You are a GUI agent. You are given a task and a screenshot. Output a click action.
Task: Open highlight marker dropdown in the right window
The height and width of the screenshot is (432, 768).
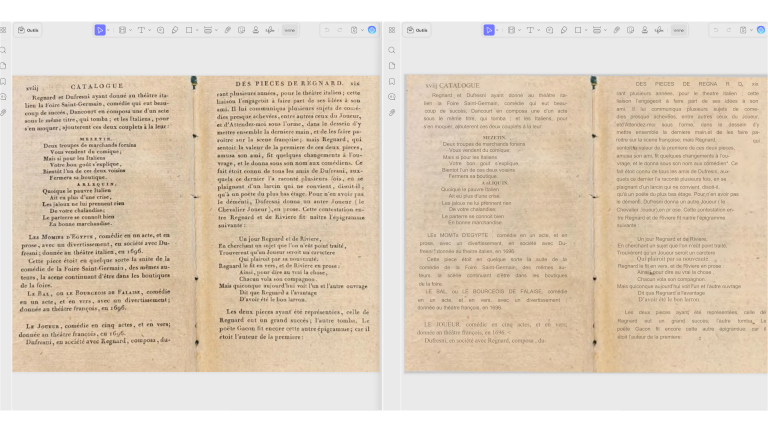[x=519, y=30]
